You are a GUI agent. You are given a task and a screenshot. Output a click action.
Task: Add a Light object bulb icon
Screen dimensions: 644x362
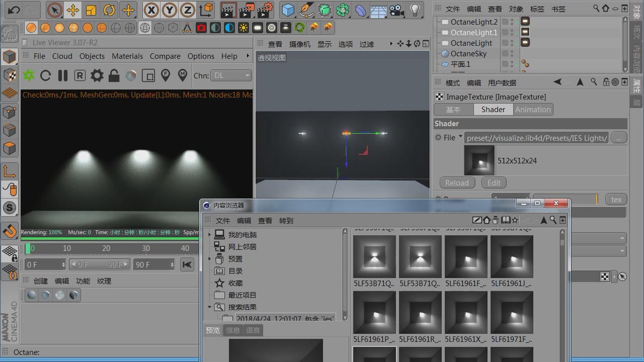(415, 10)
